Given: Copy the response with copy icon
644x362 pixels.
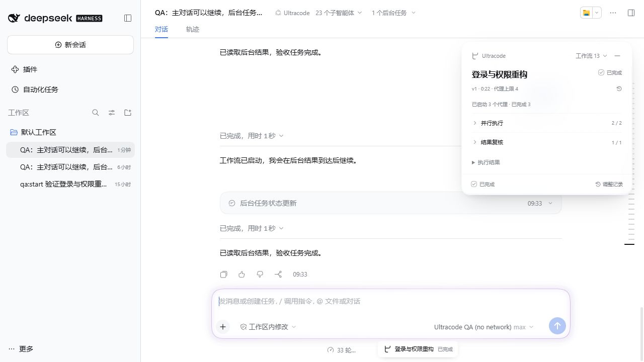Looking at the screenshot, I should 224,275.
